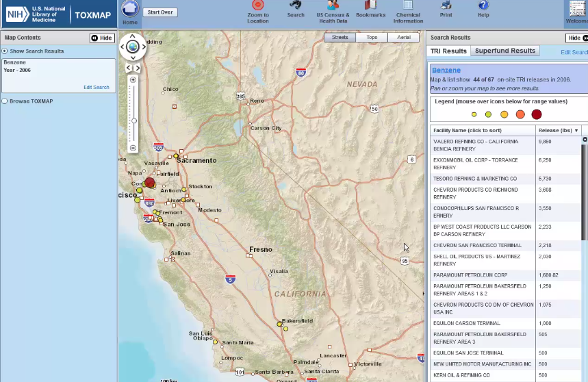Image resolution: width=588 pixels, height=382 pixels.
Task: Select the dark red legend circle
Action: click(537, 114)
